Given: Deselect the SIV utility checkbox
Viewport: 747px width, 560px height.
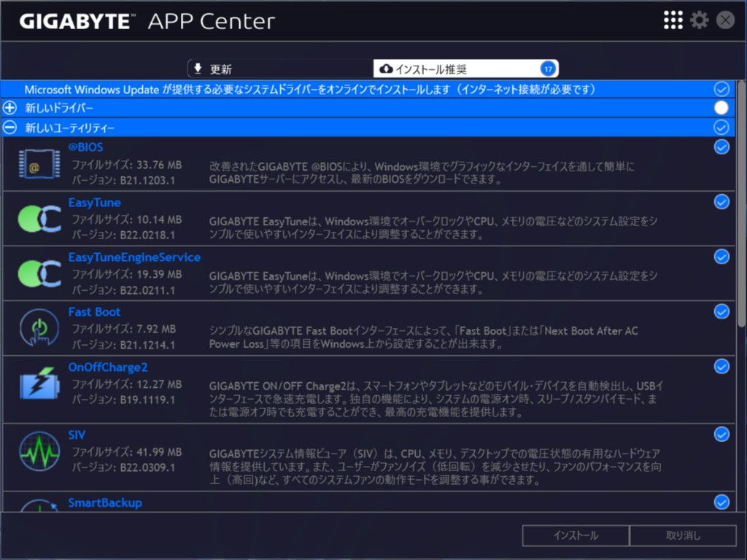Looking at the screenshot, I should click(721, 435).
